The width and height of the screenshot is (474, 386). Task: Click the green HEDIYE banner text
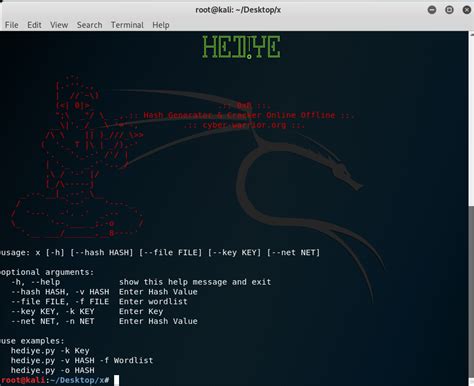coord(241,47)
